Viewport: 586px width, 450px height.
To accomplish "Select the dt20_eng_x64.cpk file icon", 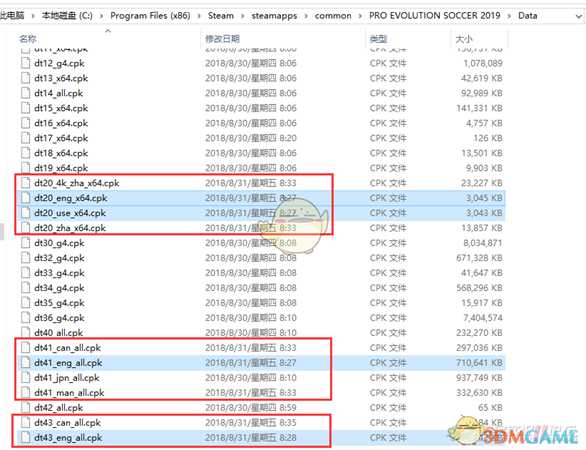I will [25, 198].
